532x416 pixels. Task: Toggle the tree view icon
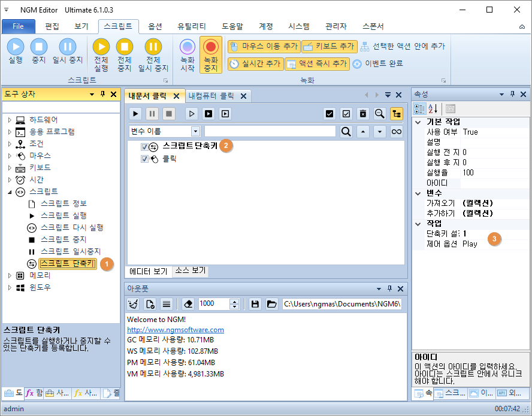tap(396, 114)
